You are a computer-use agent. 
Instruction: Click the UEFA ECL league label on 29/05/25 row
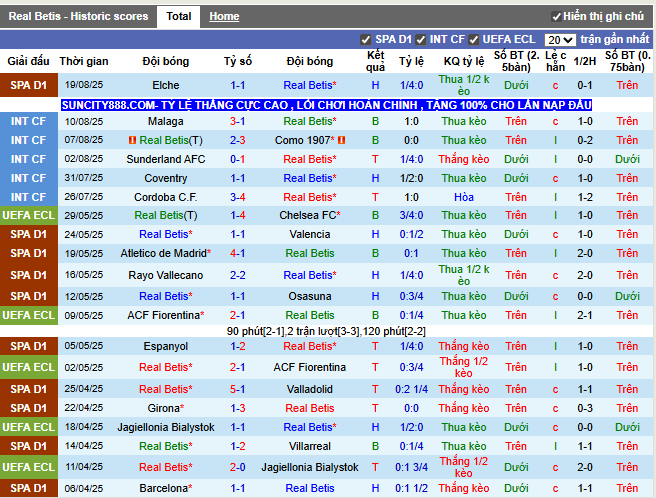click(x=28, y=216)
